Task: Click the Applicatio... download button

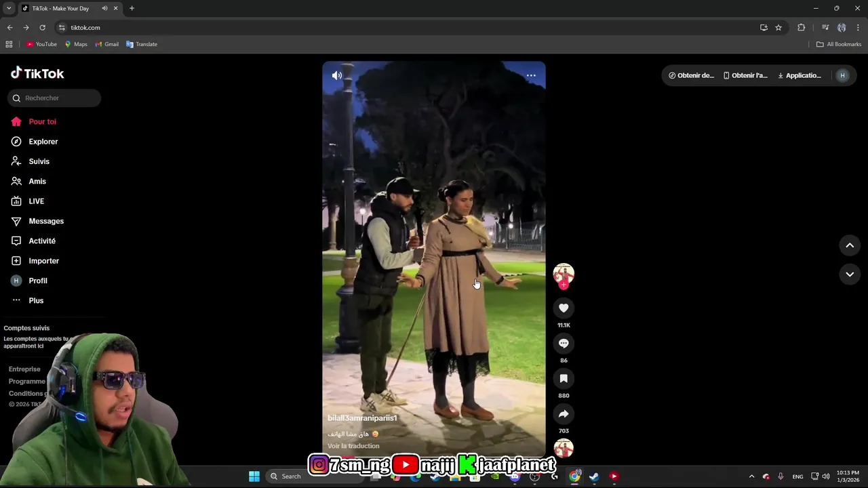Action: (x=800, y=75)
